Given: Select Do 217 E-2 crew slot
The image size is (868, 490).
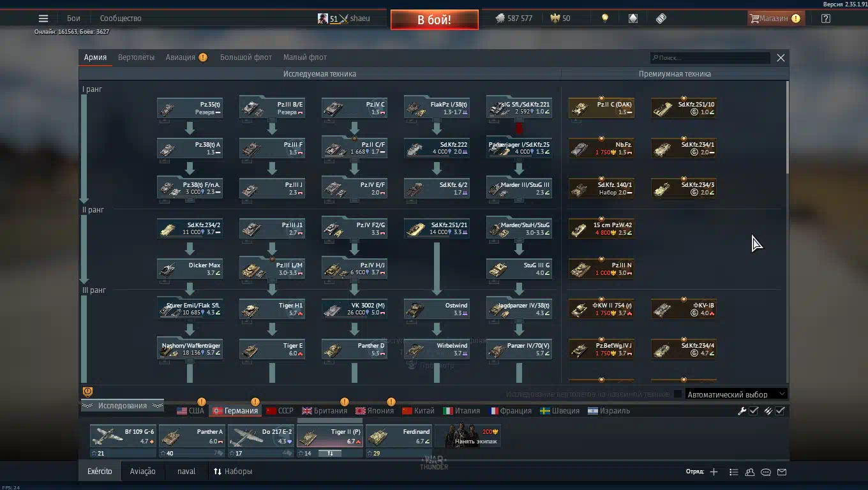Looking at the screenshot, I should pyautogui.click(x=261, y=441).
